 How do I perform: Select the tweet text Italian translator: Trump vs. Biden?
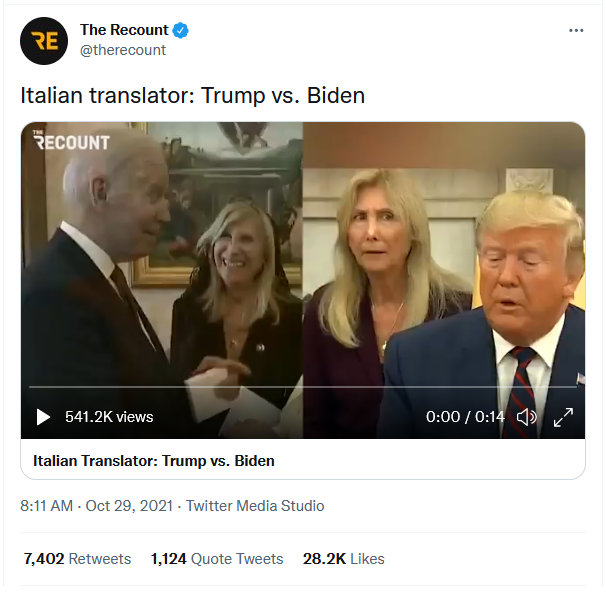click(192, 95)
